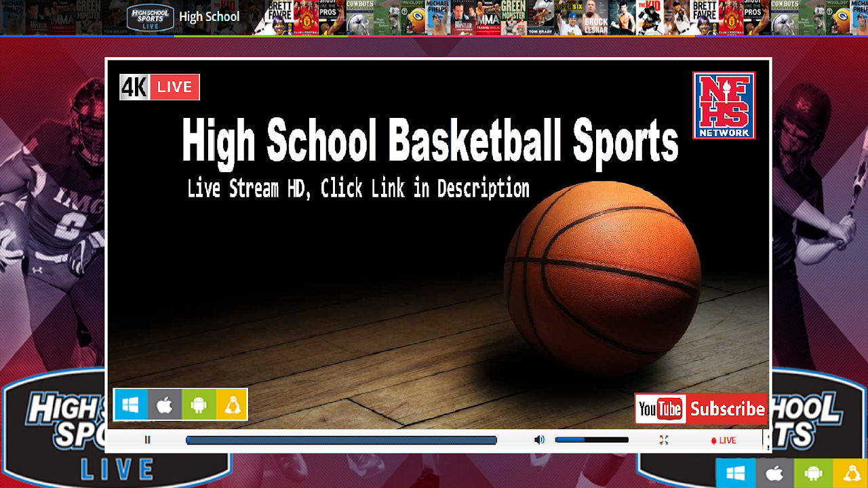Click Apple icon at the page's bottom corner
The image size is (868, 488).
774,473
